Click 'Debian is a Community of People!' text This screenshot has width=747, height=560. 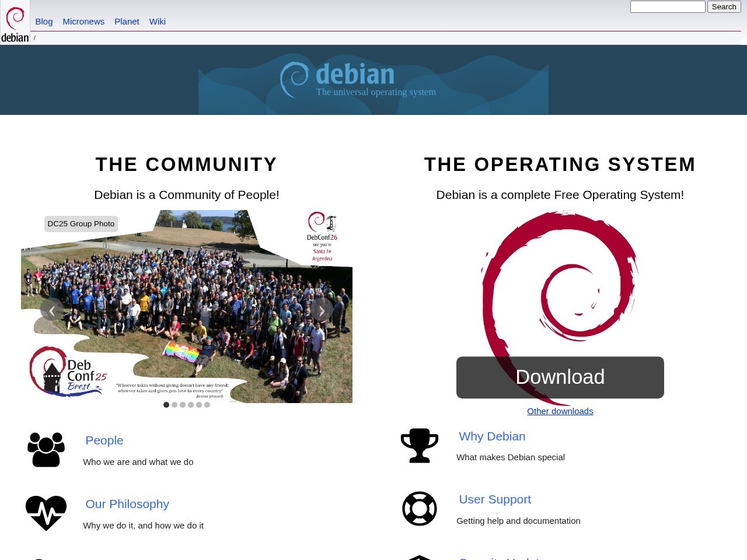tap(187, 195)
